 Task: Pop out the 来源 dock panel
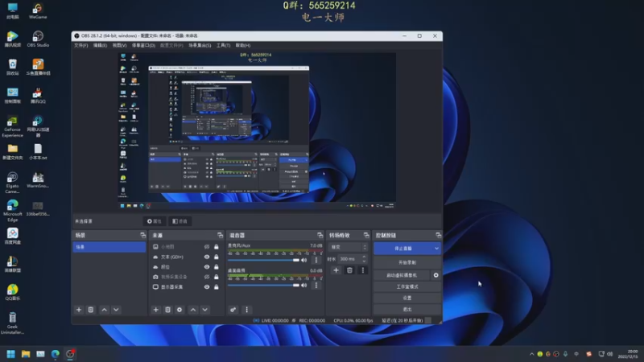(220, 235)
